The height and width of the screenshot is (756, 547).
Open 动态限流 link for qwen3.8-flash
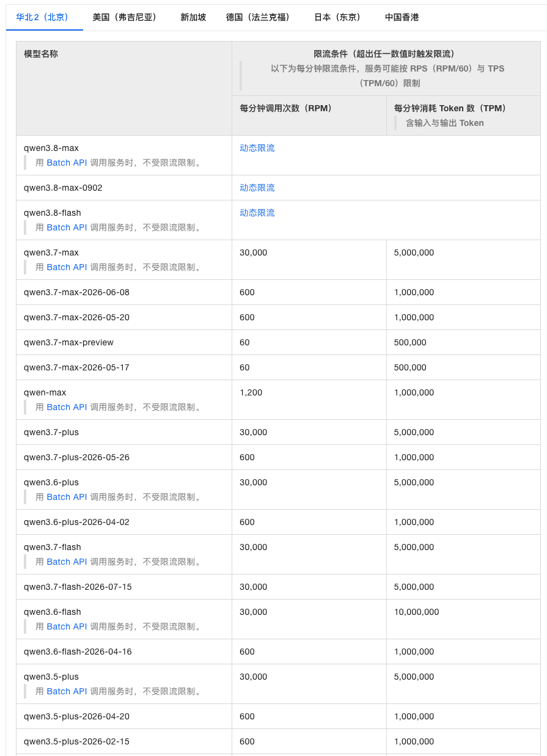(257, 213)
